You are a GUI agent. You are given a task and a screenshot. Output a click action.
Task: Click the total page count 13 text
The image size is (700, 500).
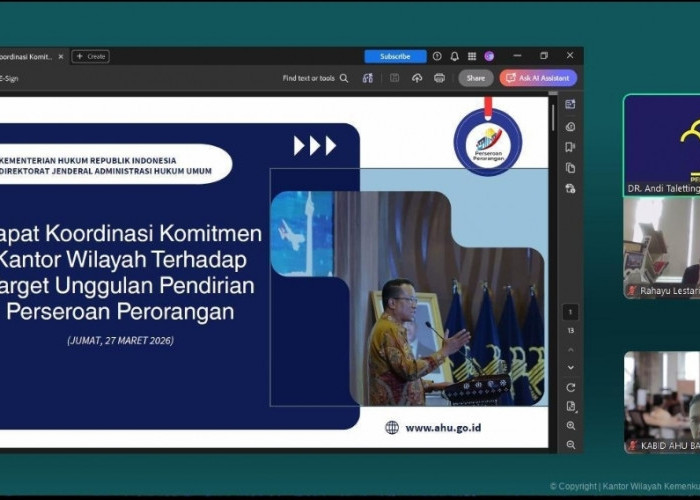[x=571, y=331]
